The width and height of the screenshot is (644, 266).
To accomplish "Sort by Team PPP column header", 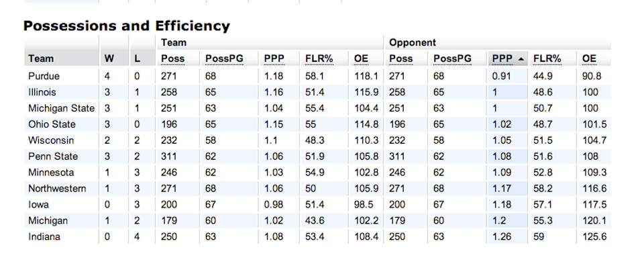I will [274, 59].
